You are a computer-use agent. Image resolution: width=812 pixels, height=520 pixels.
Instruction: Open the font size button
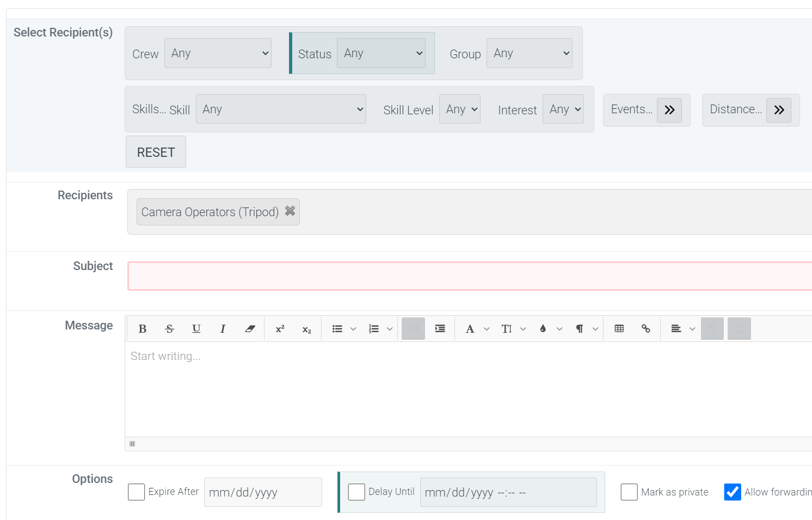507,329
